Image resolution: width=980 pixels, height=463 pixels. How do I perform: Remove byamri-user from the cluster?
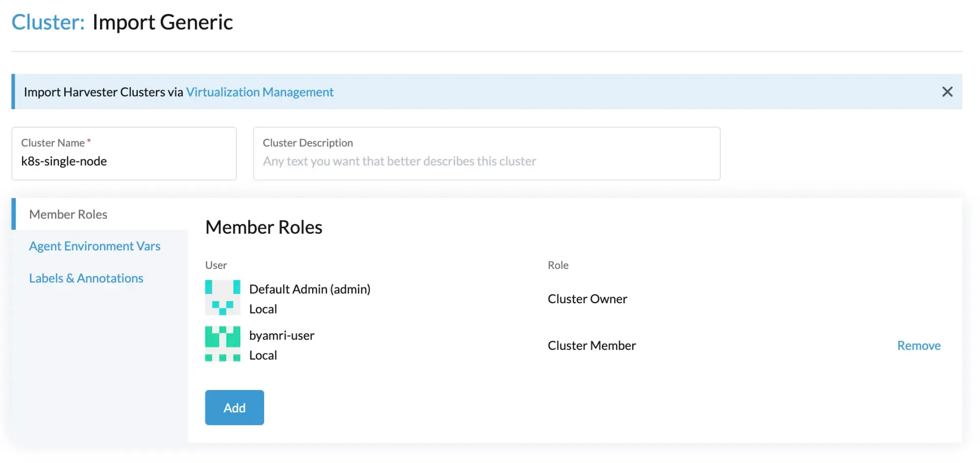point(918,345)
